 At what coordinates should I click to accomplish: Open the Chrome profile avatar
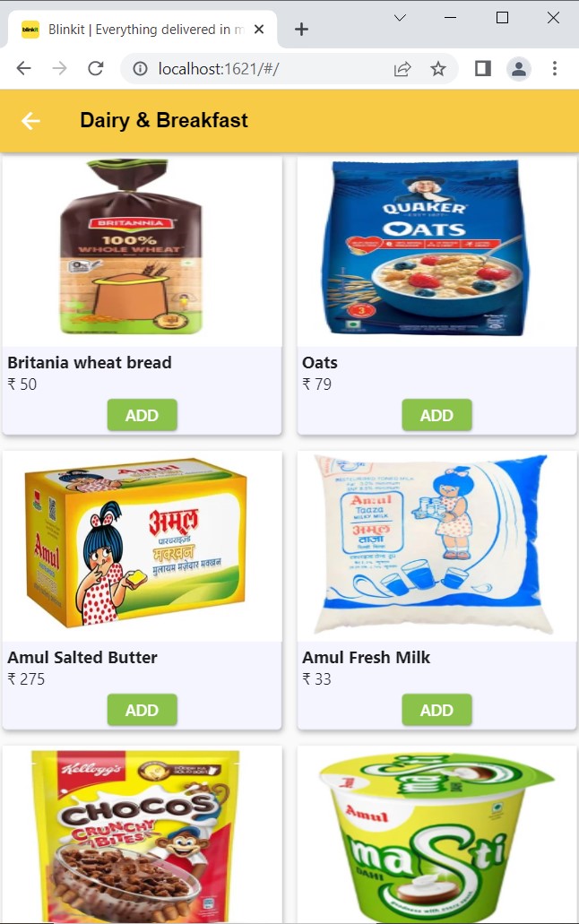pos(519,69)
